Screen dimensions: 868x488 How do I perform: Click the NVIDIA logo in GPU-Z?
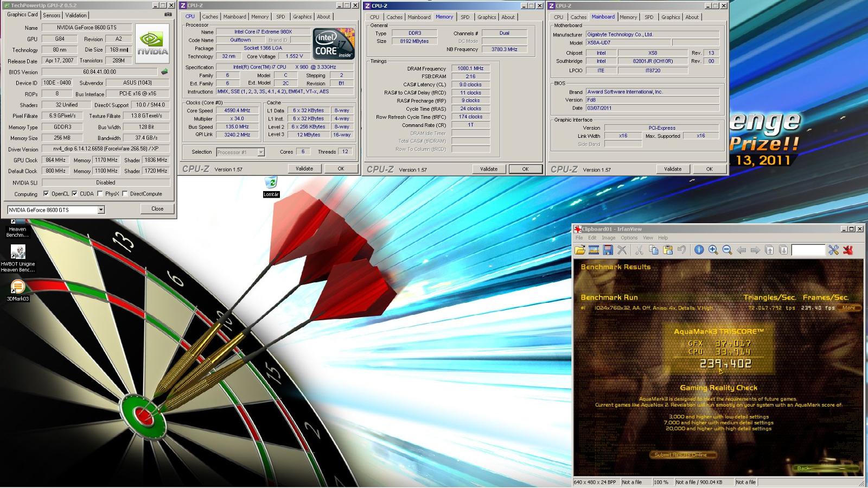point(152,43)
